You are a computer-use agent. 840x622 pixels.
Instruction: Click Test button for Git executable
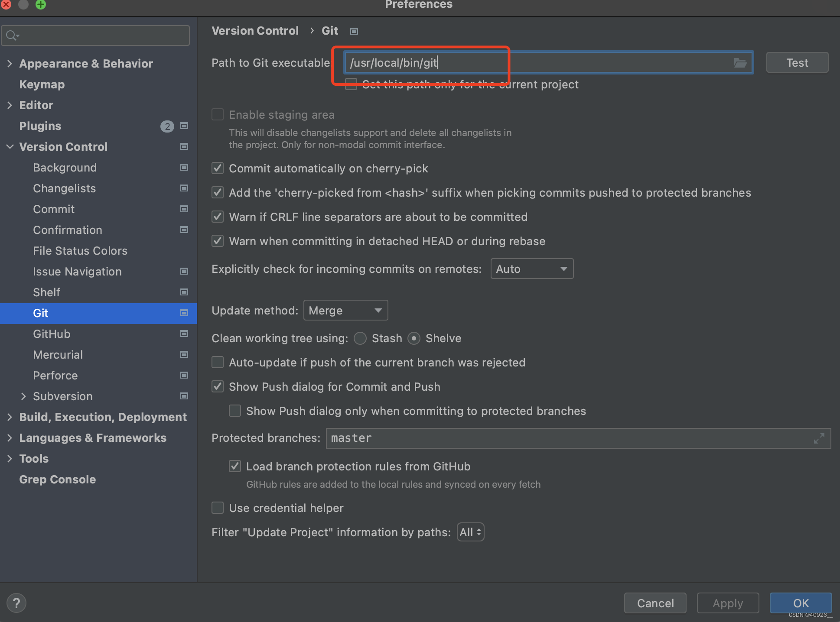click(797, 62)
